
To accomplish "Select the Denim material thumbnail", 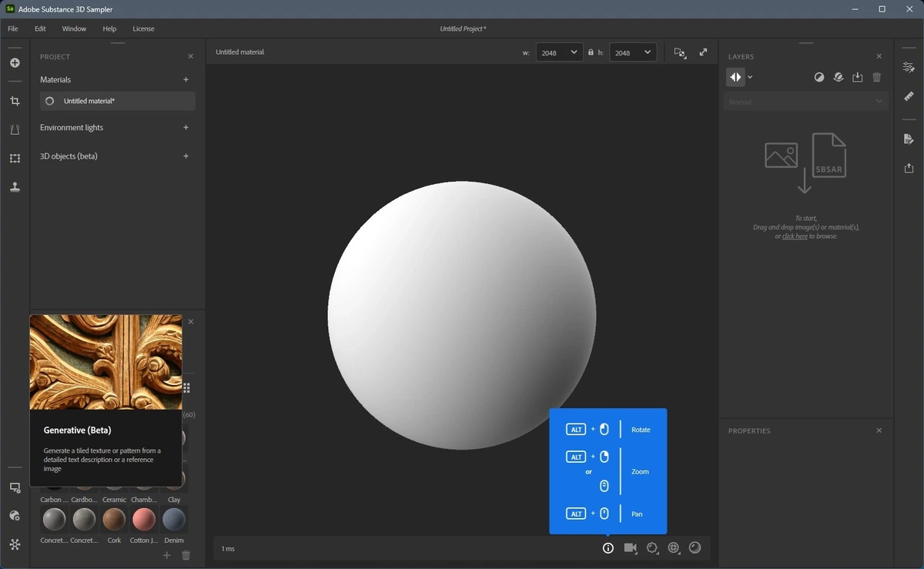I will pyautogui.click(x=174, y=520).
